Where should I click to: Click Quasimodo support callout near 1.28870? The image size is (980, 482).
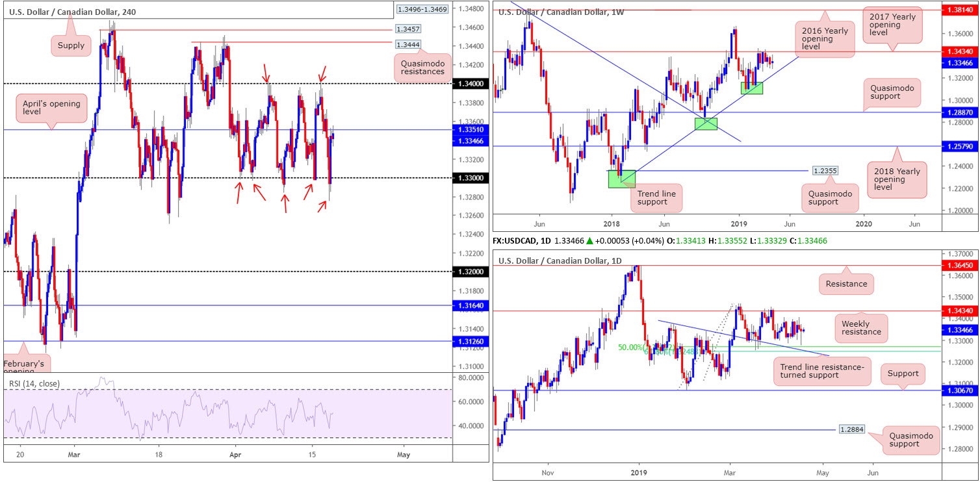[892, 92]
